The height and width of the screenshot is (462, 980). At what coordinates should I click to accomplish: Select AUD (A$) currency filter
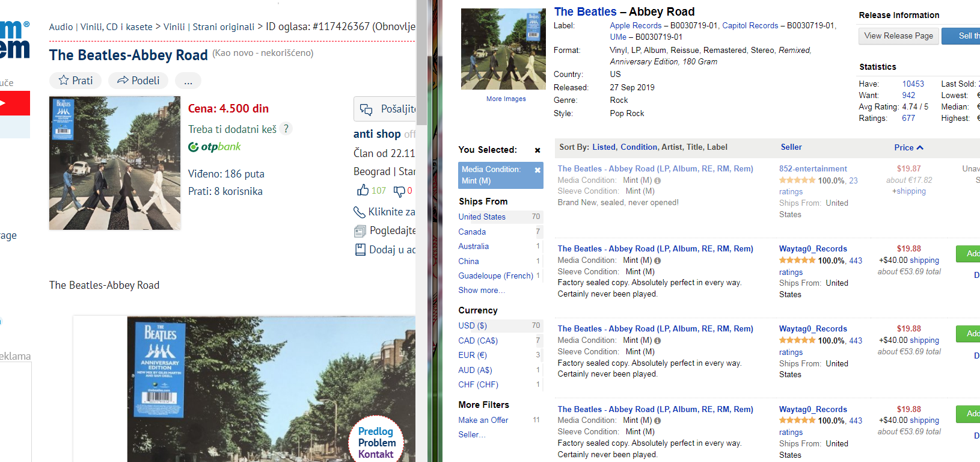click(475, 370)
